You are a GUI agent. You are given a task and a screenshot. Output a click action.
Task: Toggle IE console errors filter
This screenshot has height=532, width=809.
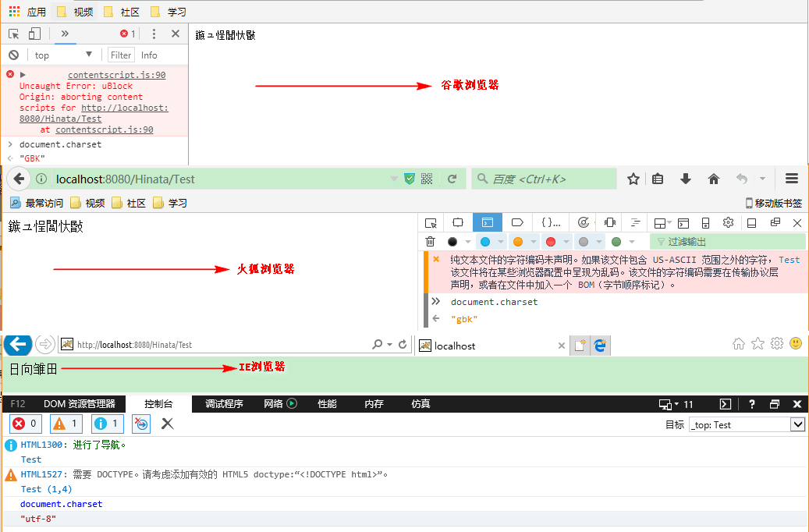click(25, 424)
